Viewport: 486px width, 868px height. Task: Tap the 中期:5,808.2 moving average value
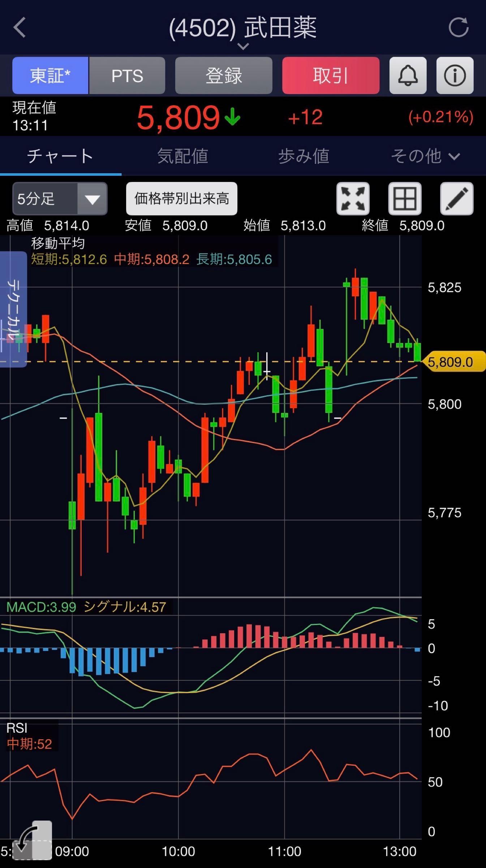click(152, 259)
